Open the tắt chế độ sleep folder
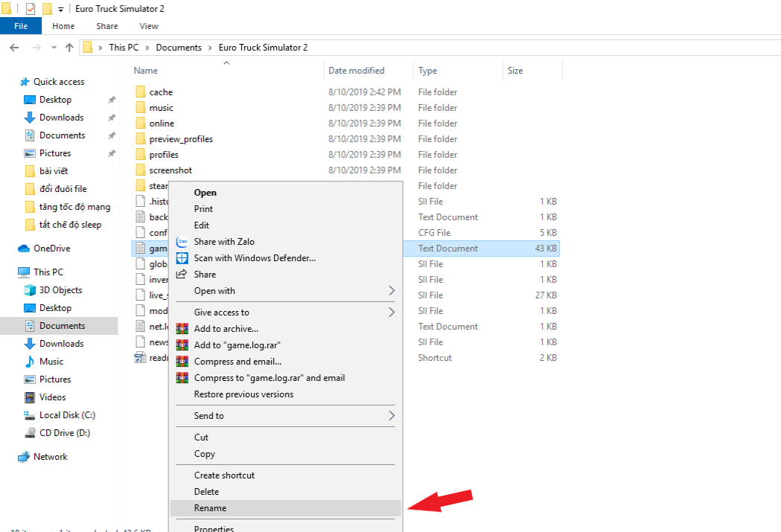Image resolution: width=781 pixels, height=532 pixels. [x=70, y=225]
